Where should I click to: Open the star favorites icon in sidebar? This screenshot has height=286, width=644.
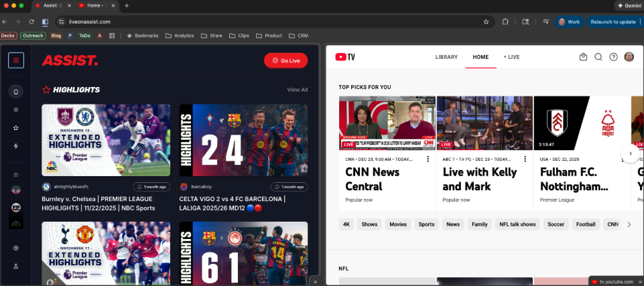coord(16,128)
